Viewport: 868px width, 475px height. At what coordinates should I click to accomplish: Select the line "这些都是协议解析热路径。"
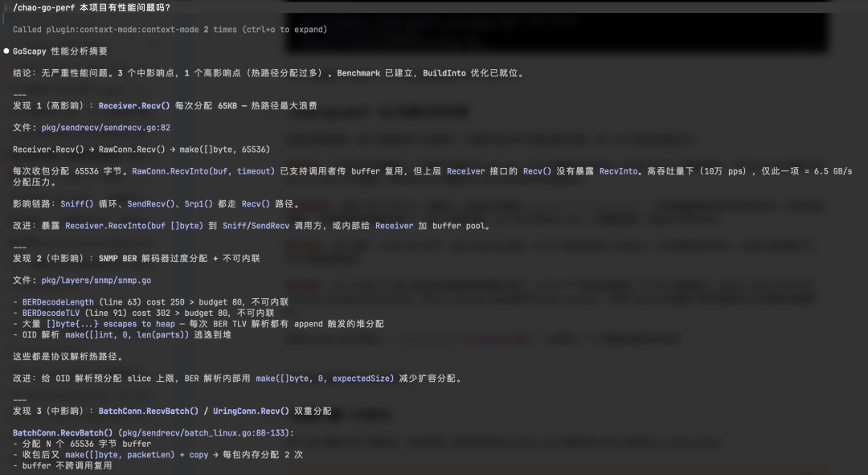[68, 357]
